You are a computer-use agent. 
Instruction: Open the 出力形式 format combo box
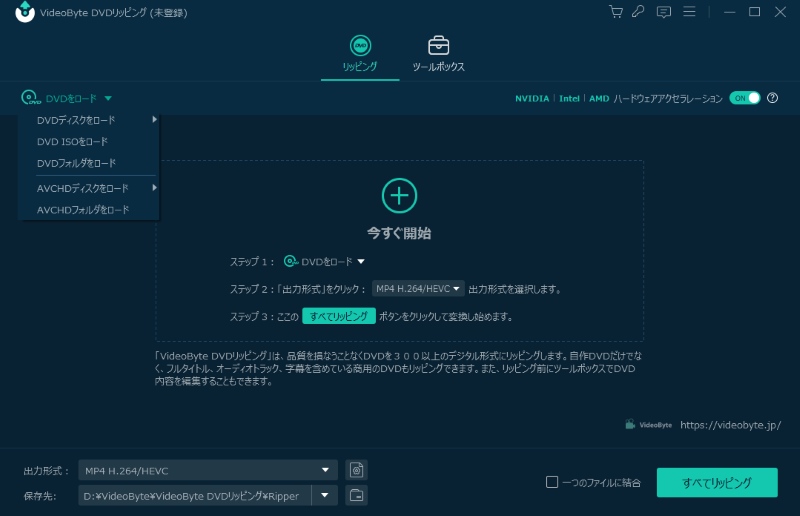208,470
